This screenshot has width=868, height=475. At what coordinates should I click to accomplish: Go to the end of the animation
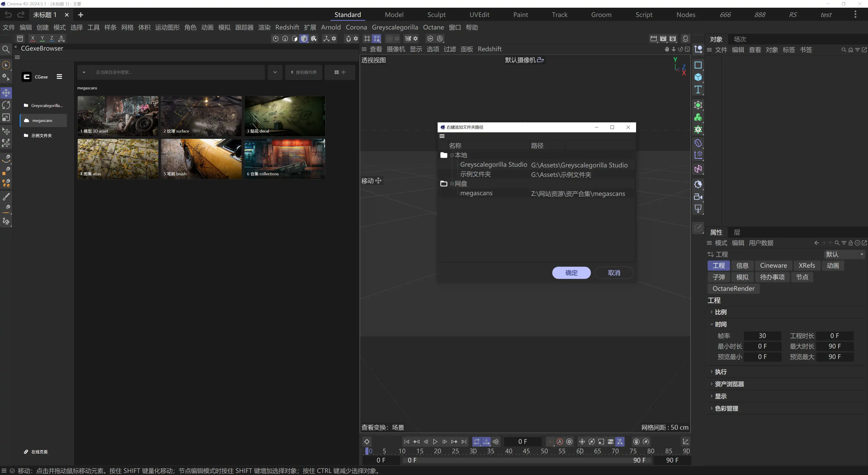pos(464,442)
